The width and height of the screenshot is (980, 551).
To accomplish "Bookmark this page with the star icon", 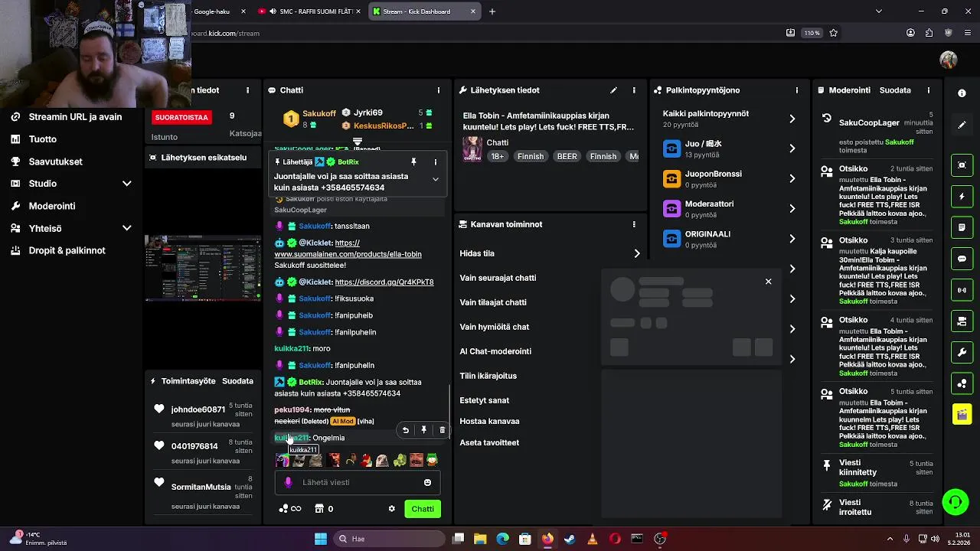I will click(x=834, y=33).
